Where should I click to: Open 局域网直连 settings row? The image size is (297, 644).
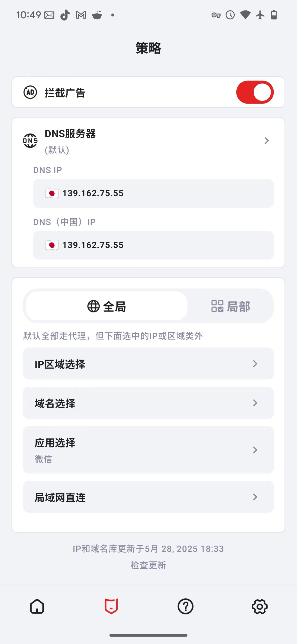[x=148, y=497]
